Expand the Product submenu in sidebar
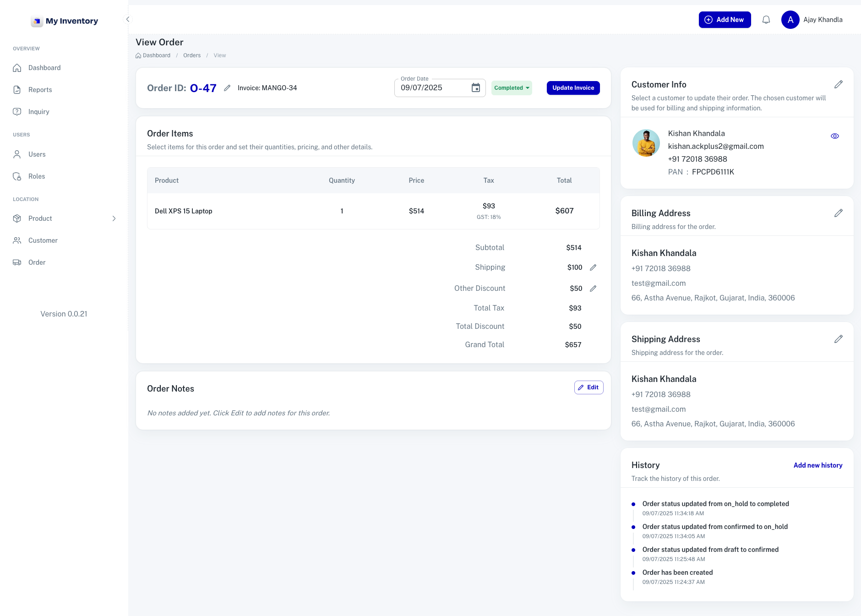Screen dimensions: 861x616 click(x=114, y=218)
